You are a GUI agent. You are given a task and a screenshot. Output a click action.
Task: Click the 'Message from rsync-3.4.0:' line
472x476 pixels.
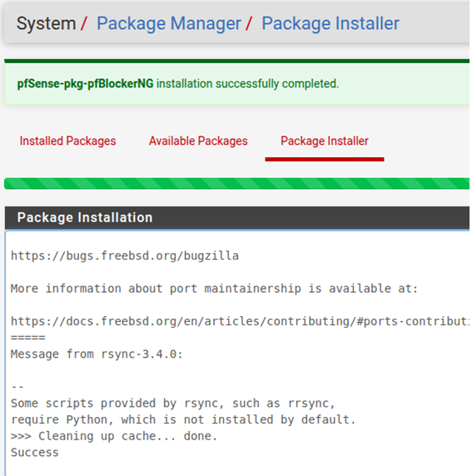97,355
